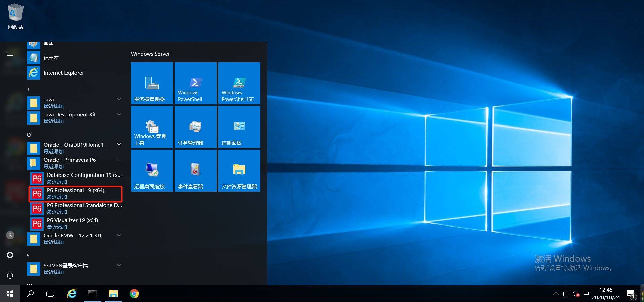Click the letter O group header

[x=29, y=135]
